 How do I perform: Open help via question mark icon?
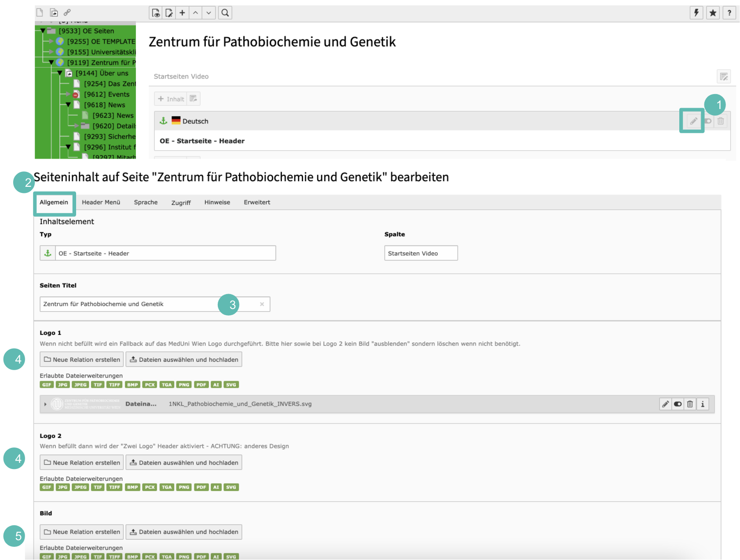pyautogui.click(x=729, y=13)
